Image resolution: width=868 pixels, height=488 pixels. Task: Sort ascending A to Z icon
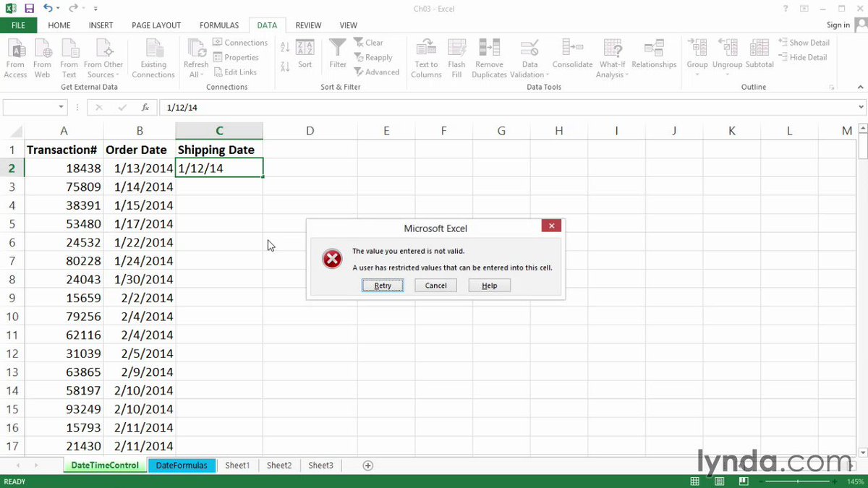284,48
